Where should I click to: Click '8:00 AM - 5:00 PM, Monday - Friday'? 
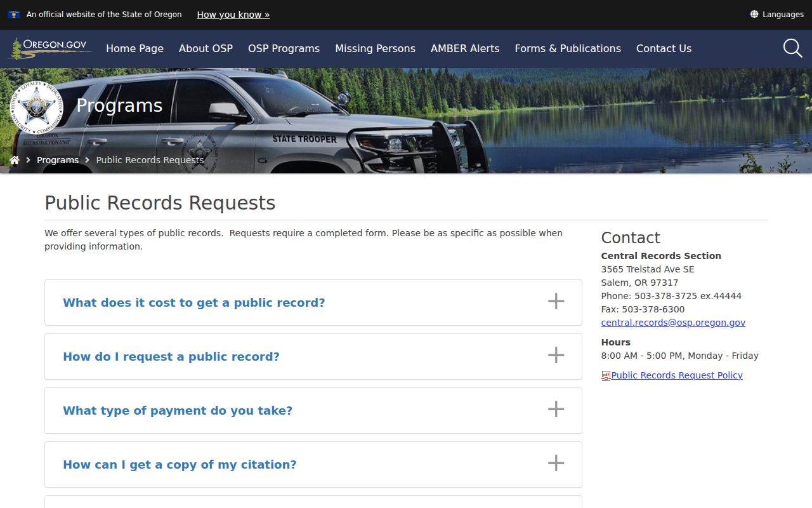680,356
